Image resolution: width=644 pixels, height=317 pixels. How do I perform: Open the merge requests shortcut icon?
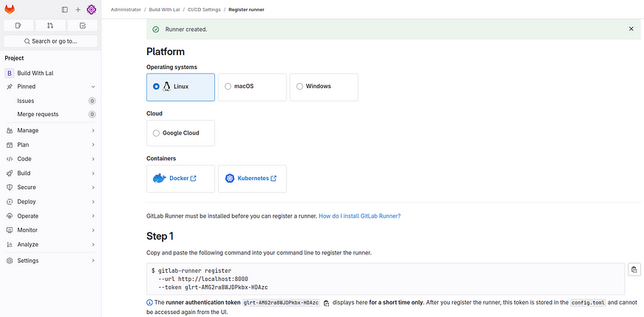click(x=50, y=26)
